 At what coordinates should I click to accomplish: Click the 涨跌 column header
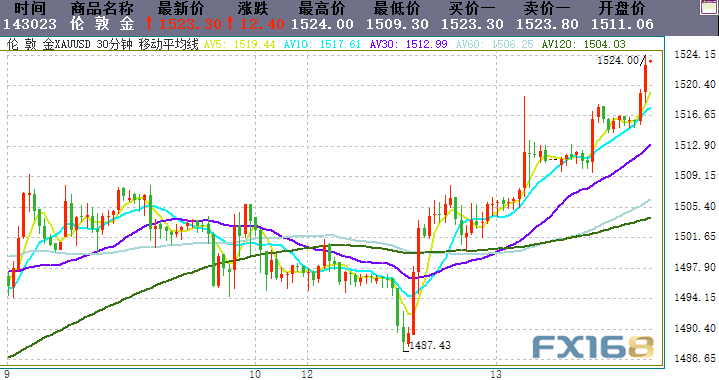click(253, 8)
